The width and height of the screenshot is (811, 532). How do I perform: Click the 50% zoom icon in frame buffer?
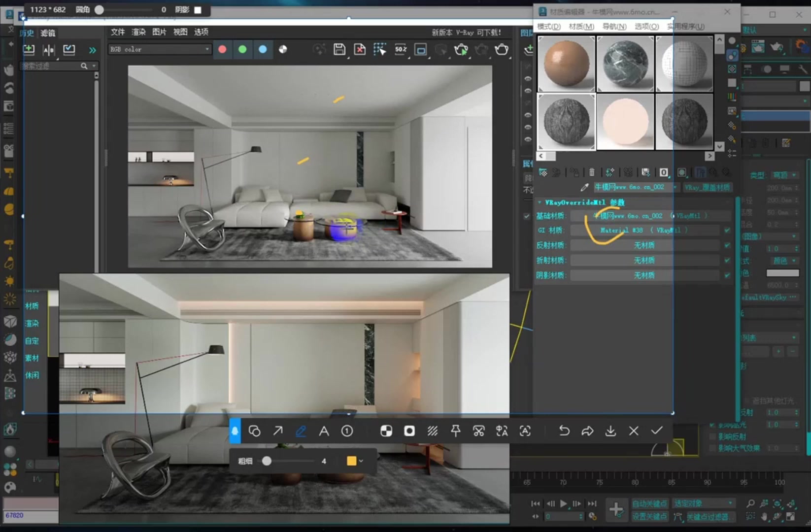400,49
